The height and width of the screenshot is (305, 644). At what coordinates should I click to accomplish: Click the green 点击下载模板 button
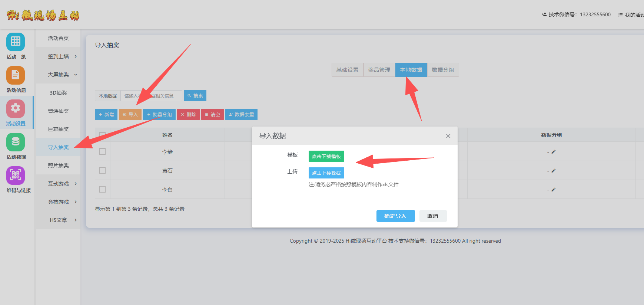coord(326,156)
